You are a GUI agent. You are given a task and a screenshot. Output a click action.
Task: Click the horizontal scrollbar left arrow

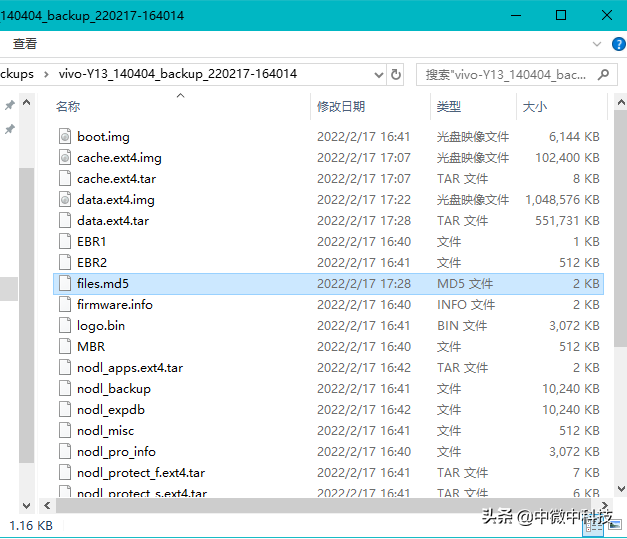pos(47,505)
